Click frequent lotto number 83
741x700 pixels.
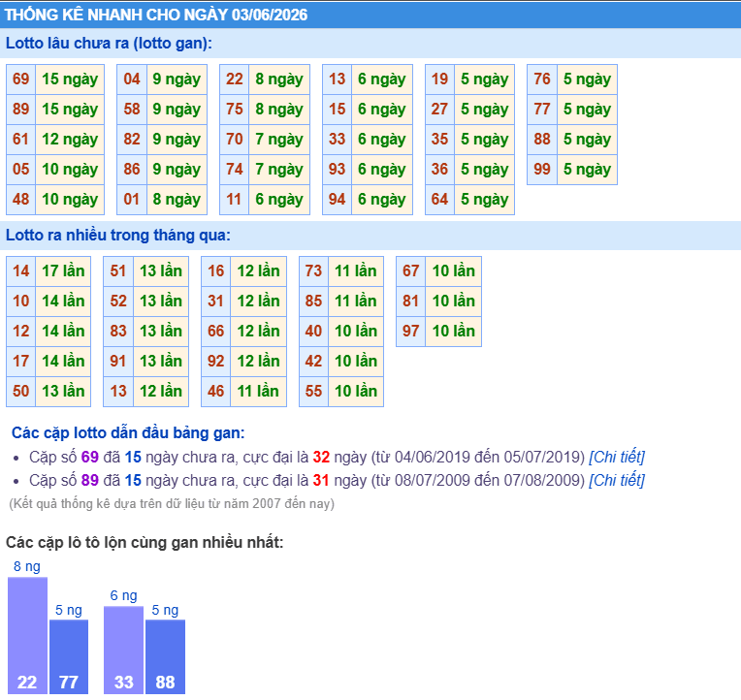point(118,332)
